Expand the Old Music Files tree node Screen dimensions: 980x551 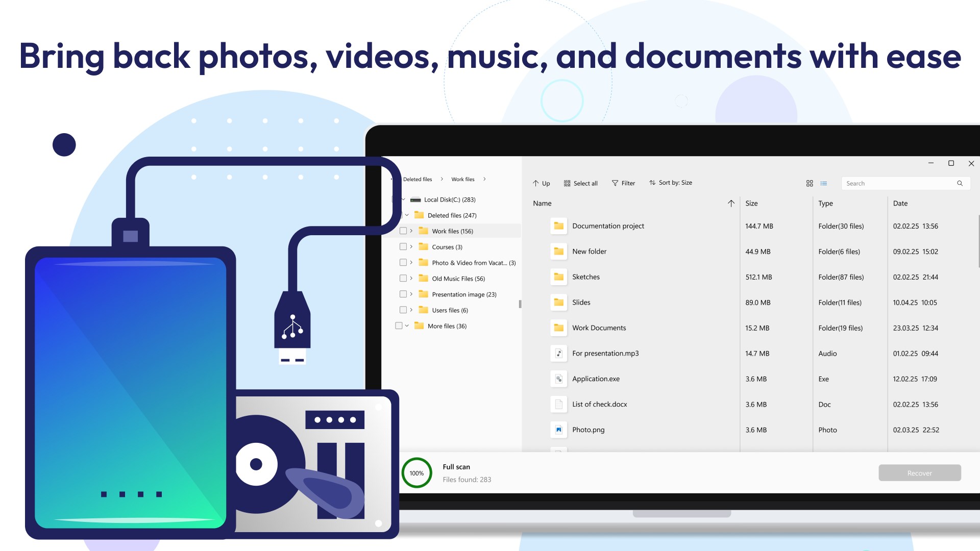pyautogui.click(x=411, y=278)
